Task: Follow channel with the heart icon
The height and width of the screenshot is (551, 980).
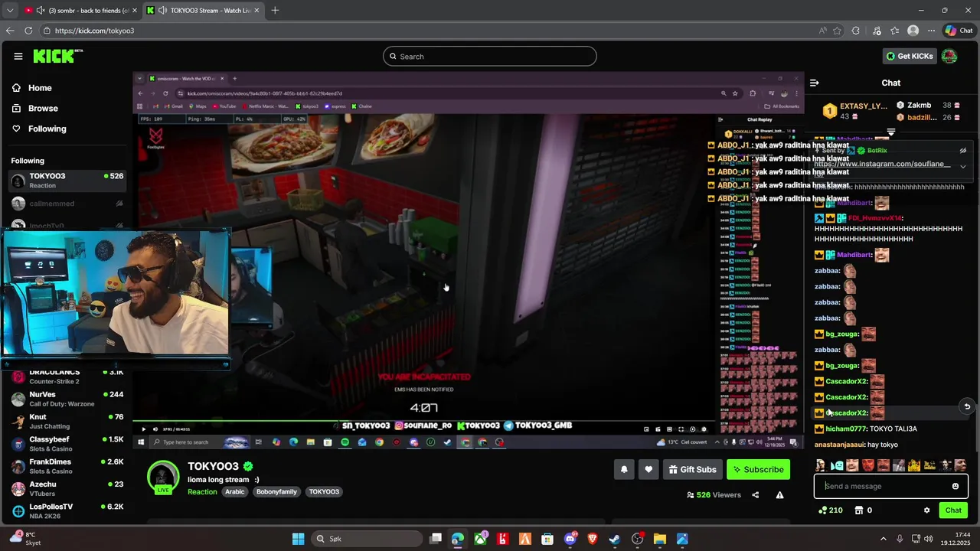Action: click(x=648, y=469)
